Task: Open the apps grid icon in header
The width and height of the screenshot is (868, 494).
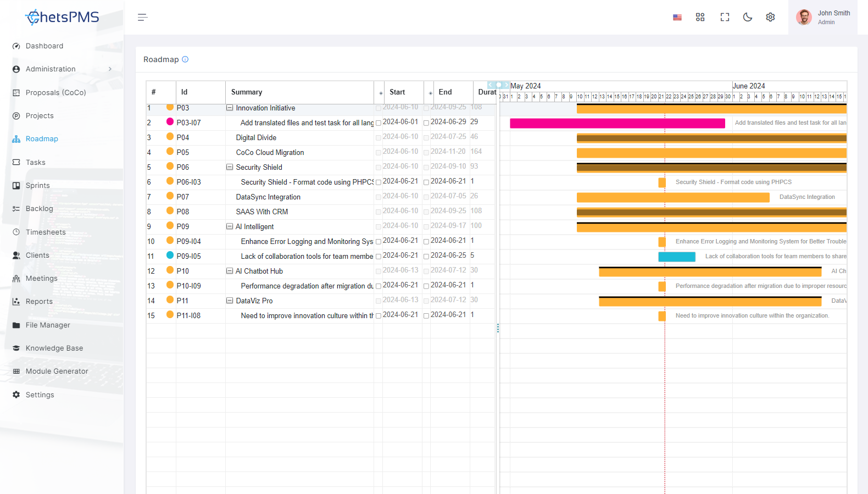Action: tap(700, 18)
